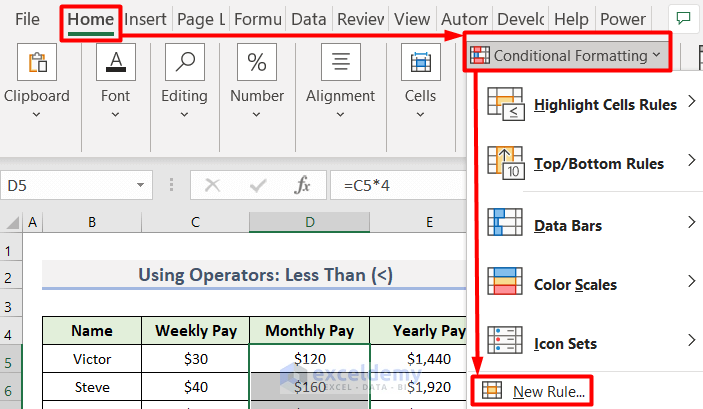The image size is (703, 409).
Task: Switch to the Power tab
Action: pyautogui.click(x=623, y=19)
